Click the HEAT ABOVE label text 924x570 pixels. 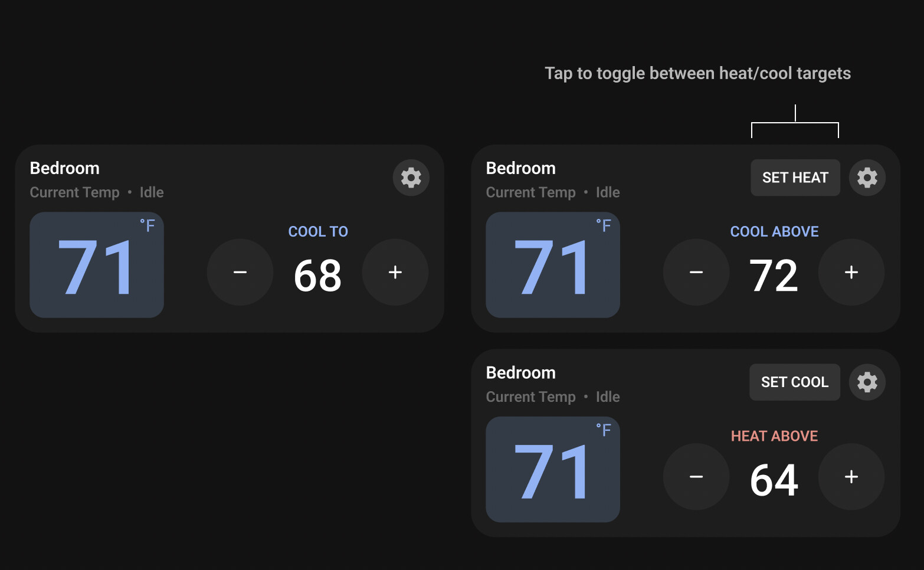click(774, 436)
